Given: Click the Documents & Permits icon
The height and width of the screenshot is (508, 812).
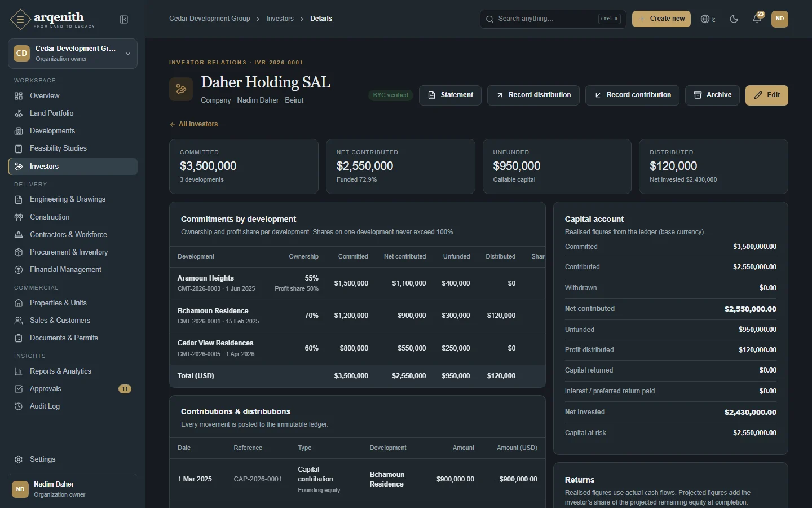Looking at the screenshot, I should point(19,338).
